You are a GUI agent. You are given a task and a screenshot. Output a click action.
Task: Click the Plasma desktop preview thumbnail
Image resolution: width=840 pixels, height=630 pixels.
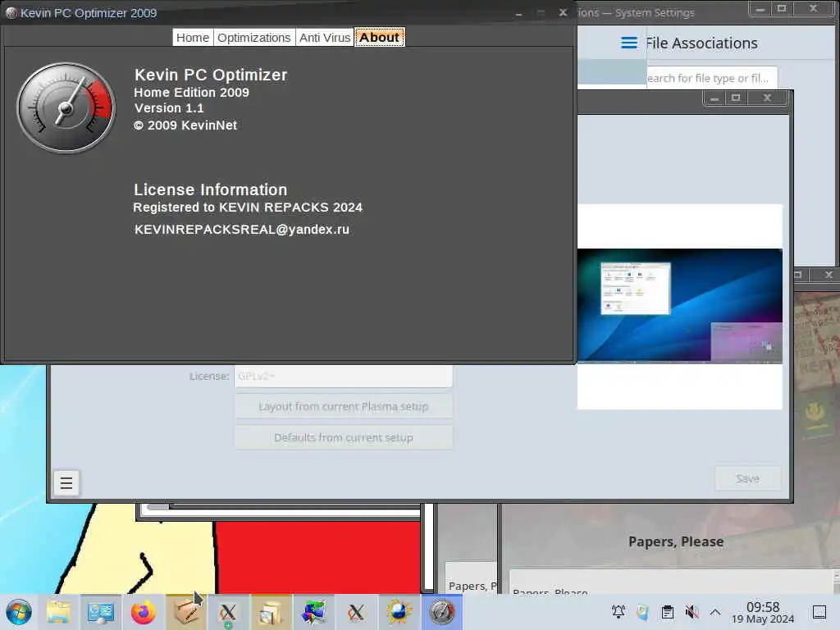point(679,305)
